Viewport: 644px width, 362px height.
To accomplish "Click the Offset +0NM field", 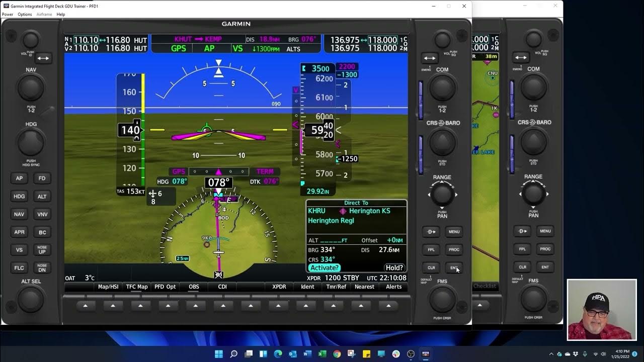I will [382, 240].
